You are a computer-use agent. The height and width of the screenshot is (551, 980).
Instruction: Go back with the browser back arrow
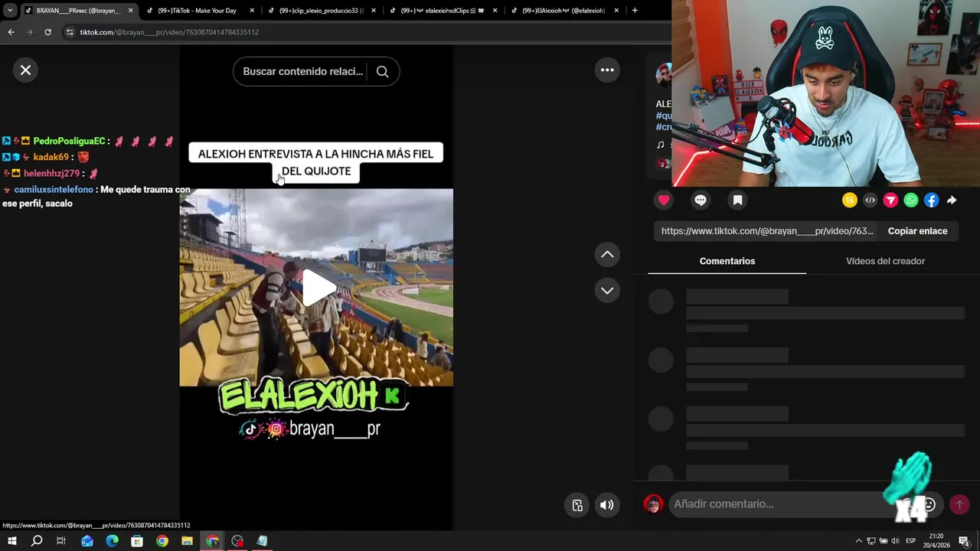pos(11,32)
